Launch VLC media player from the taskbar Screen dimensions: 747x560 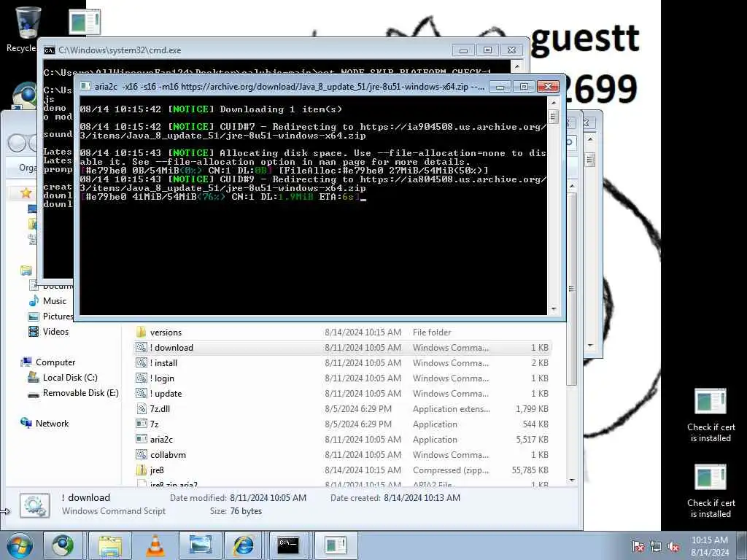(x=155, y=545)
